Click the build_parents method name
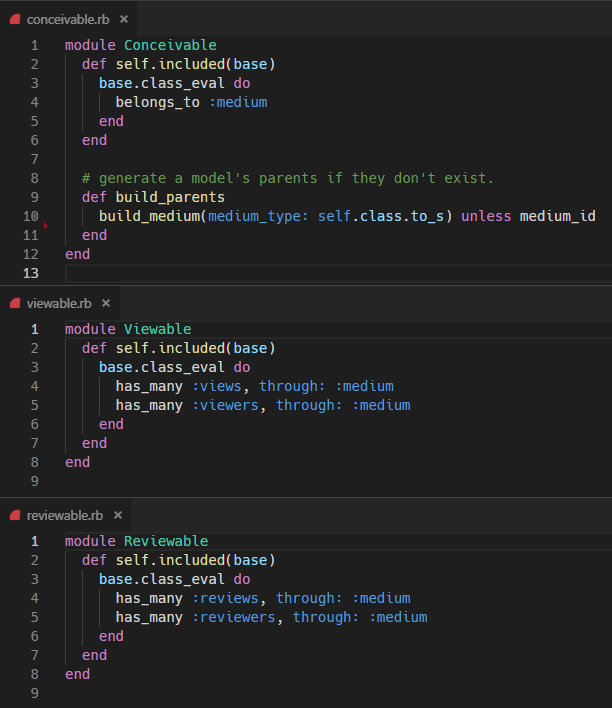The width and height of the screenshot is (612, 708). pyautogui.click(x=170, y=197)
